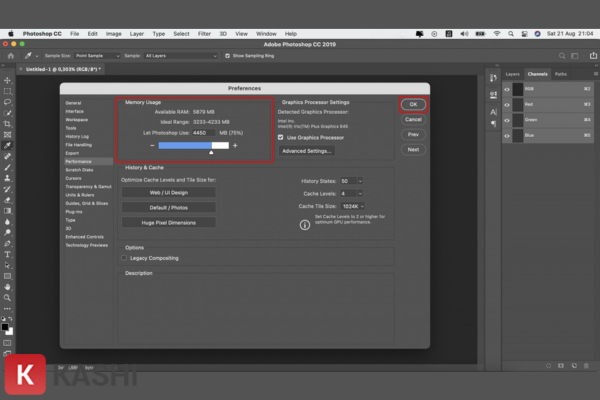This screenshot has width=600, height=400.
Task: Pick the Type tool in the toolbar
Action: pos(7,254)
